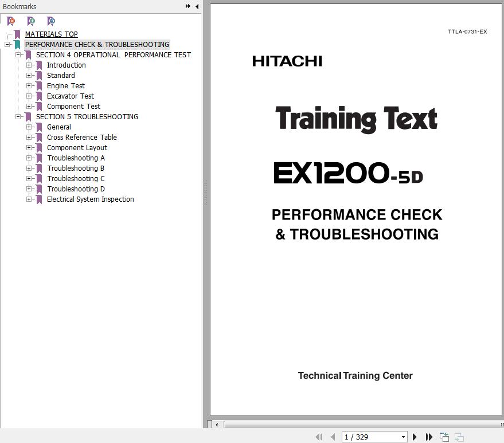Image resolution: width=504 pixels, height=443 pixels.
Task: Open the Troubleshooting C bookmark text
Action: coord(76,178)
